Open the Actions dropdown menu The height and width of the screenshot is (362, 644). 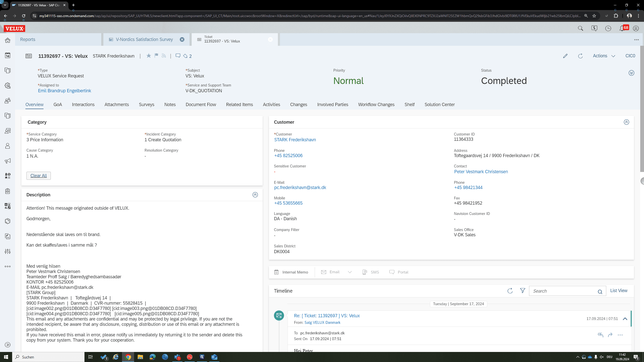pyautogui.click(x=604, y=56)
